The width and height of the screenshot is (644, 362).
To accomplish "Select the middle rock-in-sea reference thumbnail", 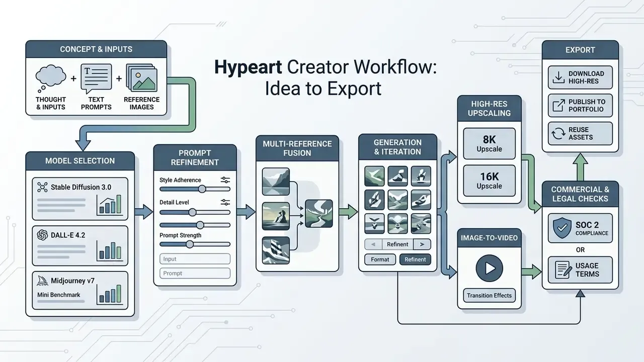I will point(276,216).
